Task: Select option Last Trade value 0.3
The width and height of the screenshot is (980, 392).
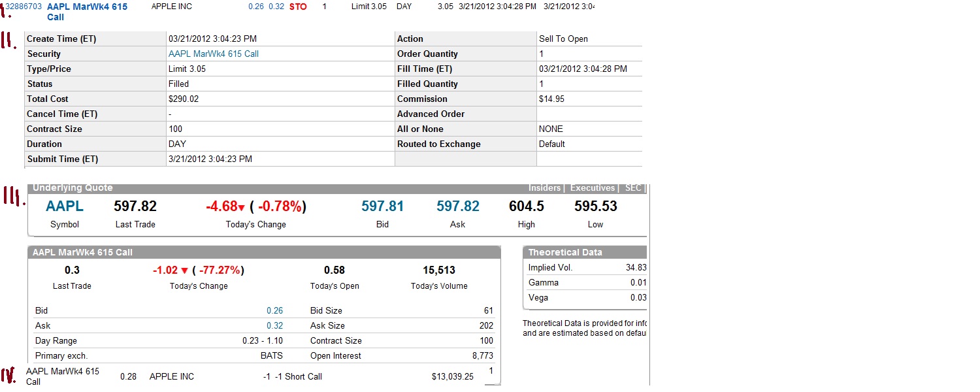Action: pyautogui.click(x=72, y=270)
